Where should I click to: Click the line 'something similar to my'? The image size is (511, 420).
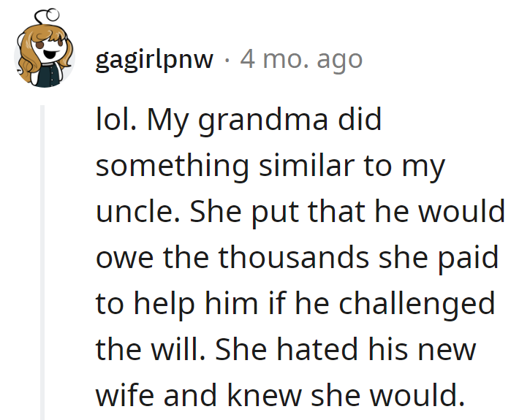click(270, 167)
